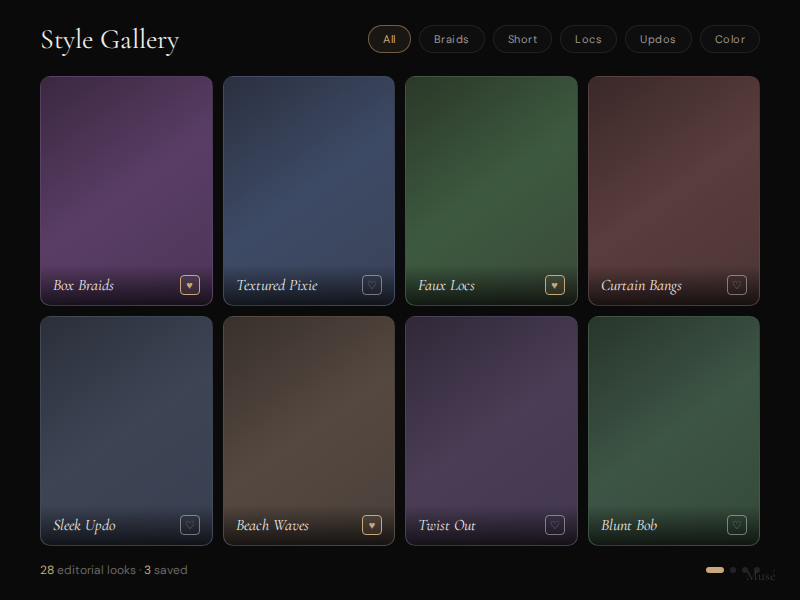Unsave Faux Locs with its heart icon
Viewport: 800px width, 600px height.
point(555,285)
